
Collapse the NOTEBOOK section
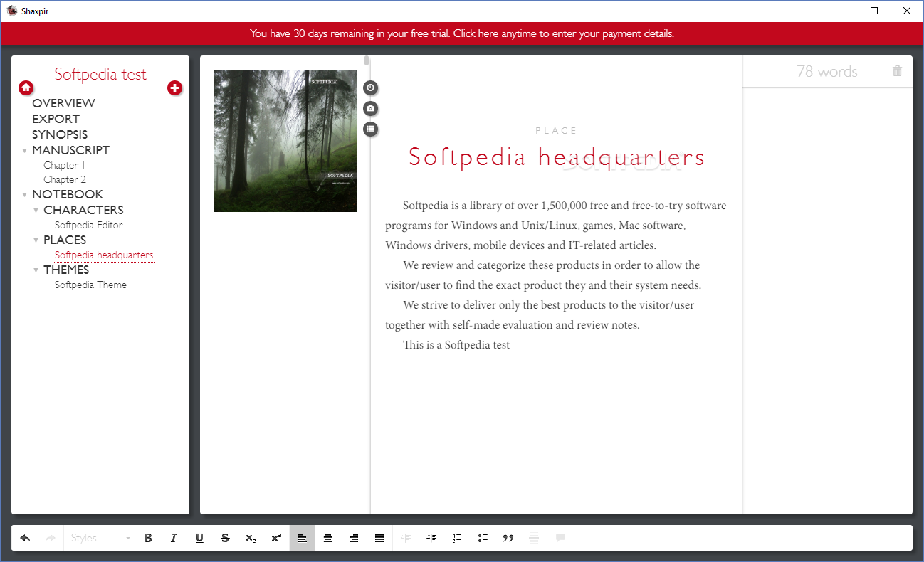click(24, 195)
